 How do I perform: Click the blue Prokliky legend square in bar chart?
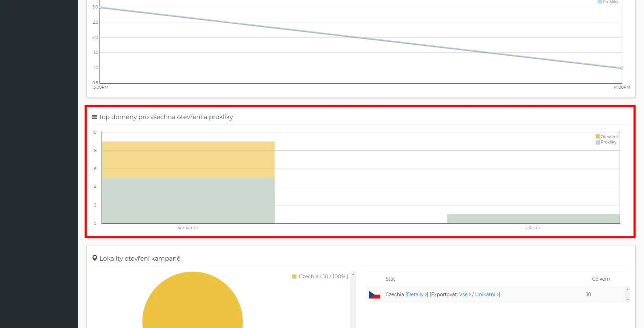597,142
